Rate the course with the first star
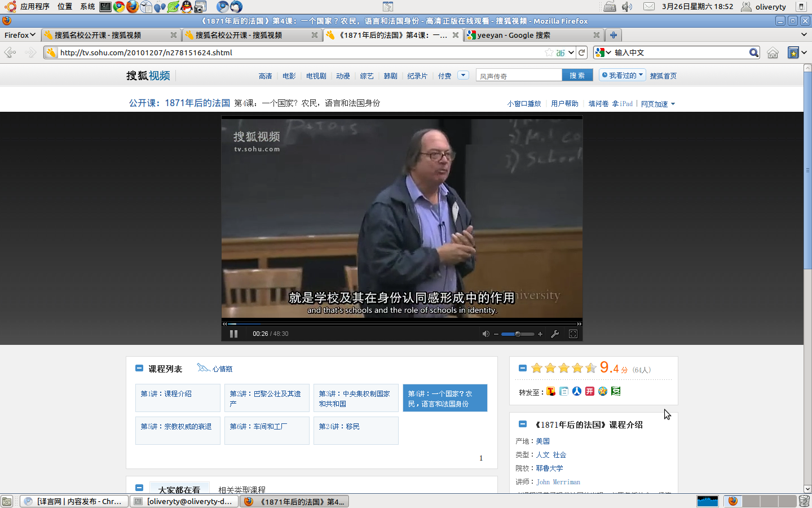 (x=537, y=368)
